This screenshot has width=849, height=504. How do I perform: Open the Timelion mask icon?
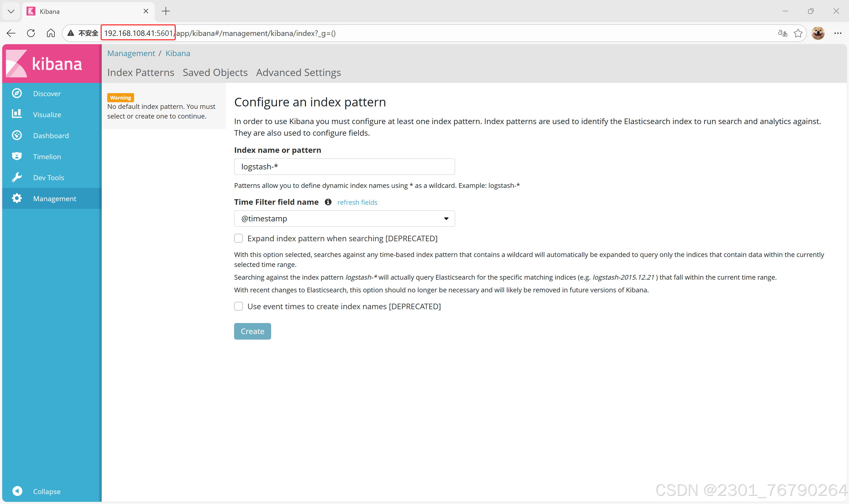[17, 156]
